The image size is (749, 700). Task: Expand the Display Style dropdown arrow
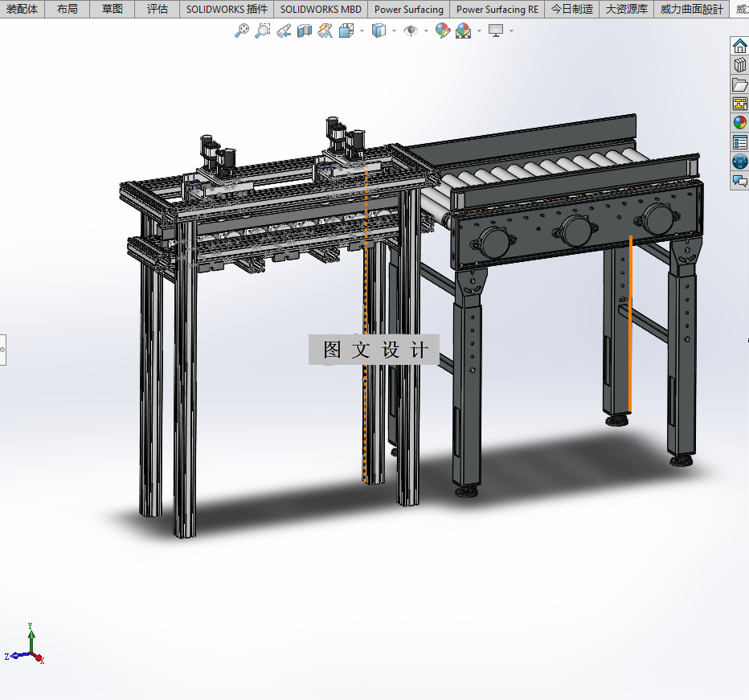[394, 31]
